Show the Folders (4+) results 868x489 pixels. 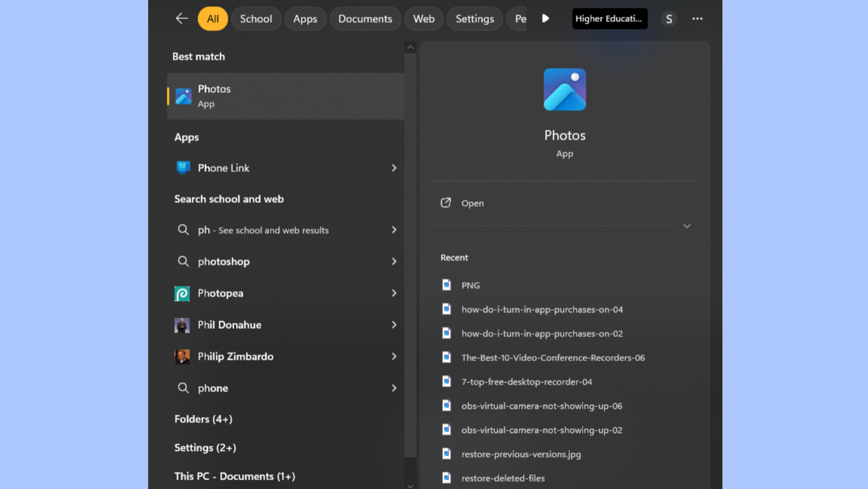[203, 419]
